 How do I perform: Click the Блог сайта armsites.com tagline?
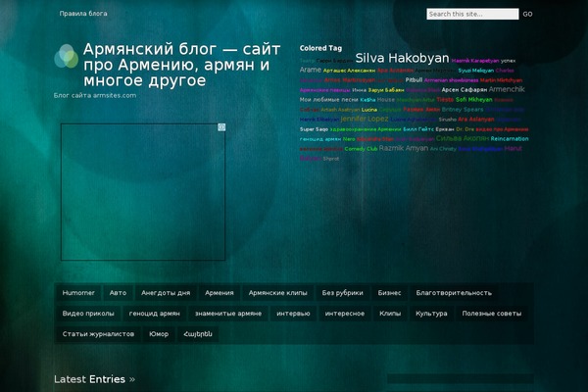[95, 95]
